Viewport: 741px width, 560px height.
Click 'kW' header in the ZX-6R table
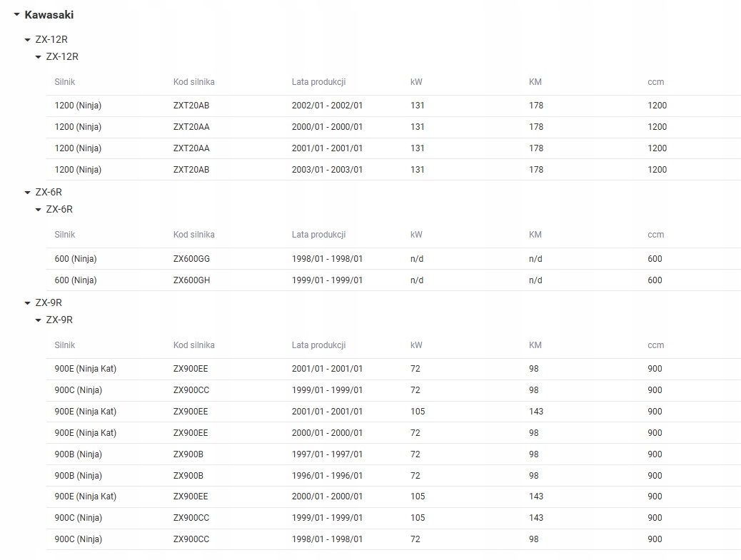pos(416,235)
